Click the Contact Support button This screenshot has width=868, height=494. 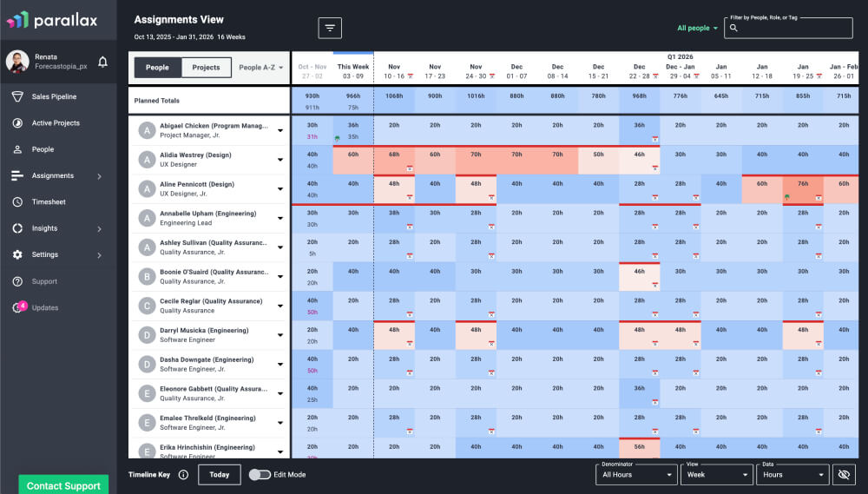63,485
